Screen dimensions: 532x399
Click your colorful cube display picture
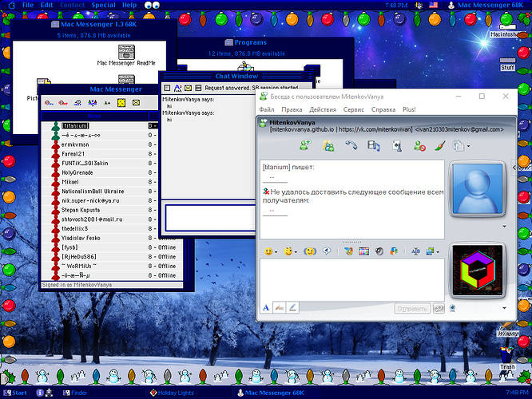click(x=478, y=271)
